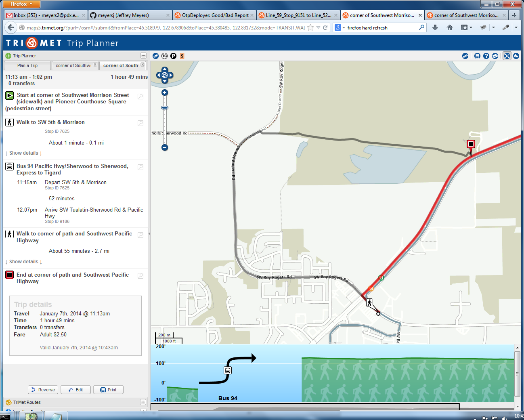
Task: Open search engine selector dropdown
Action: click(340, 27)
